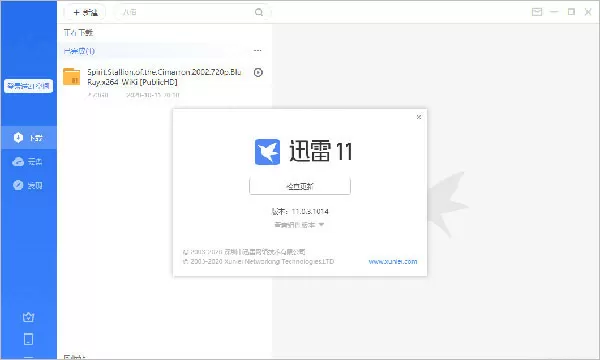
Task: Click the magnifier search icon
Action: (259, 12)
